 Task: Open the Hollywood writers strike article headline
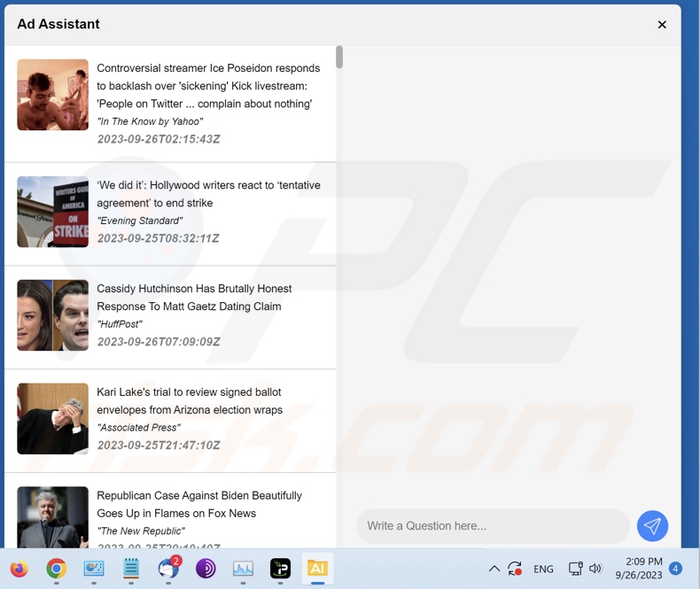[208, 194]
